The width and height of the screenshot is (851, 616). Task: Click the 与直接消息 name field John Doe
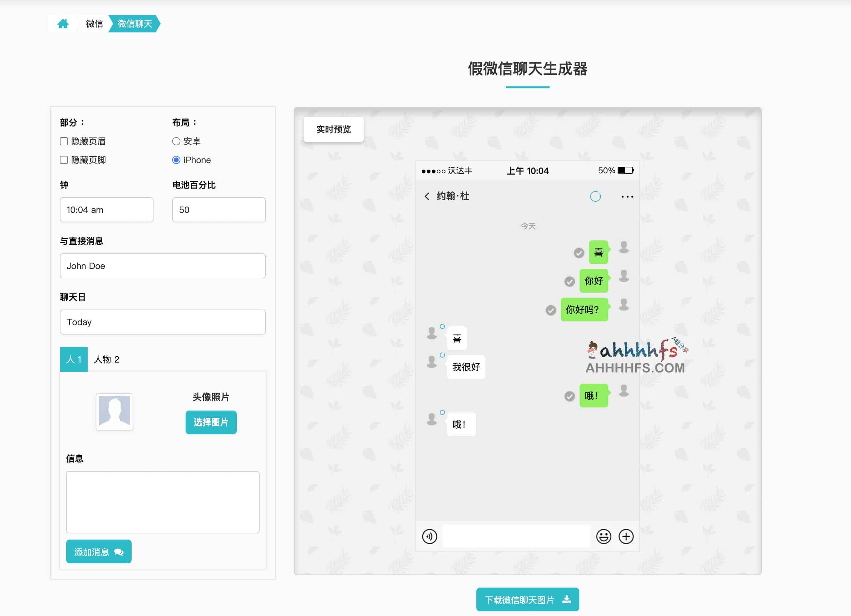[x=163, y=266]
